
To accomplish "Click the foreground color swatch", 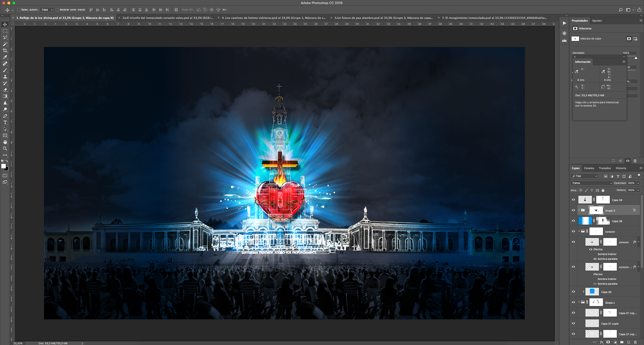I will tap(3, 166).
